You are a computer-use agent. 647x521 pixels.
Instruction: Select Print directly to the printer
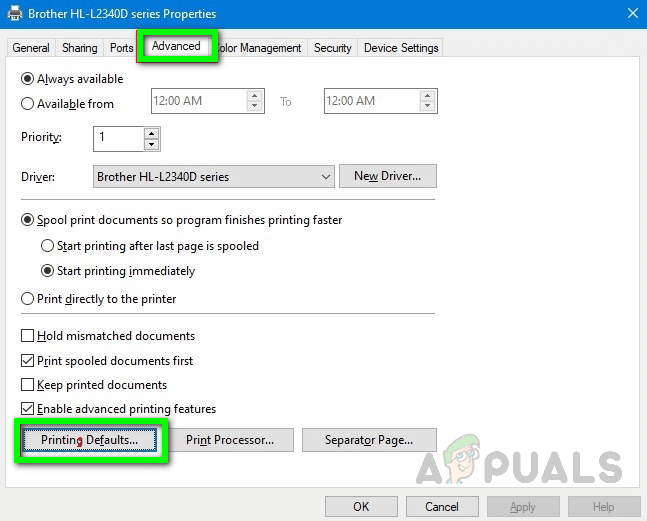[x=28, y=299]
